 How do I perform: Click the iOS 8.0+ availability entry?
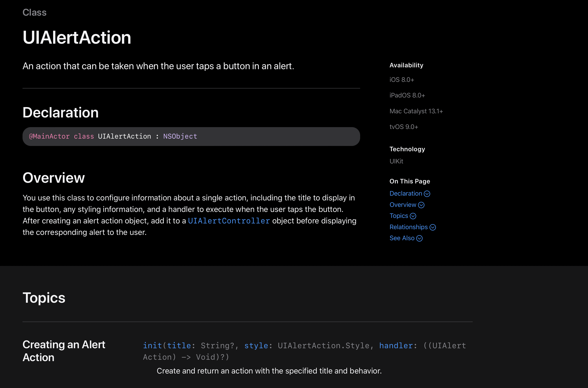[x=401, y=80]
